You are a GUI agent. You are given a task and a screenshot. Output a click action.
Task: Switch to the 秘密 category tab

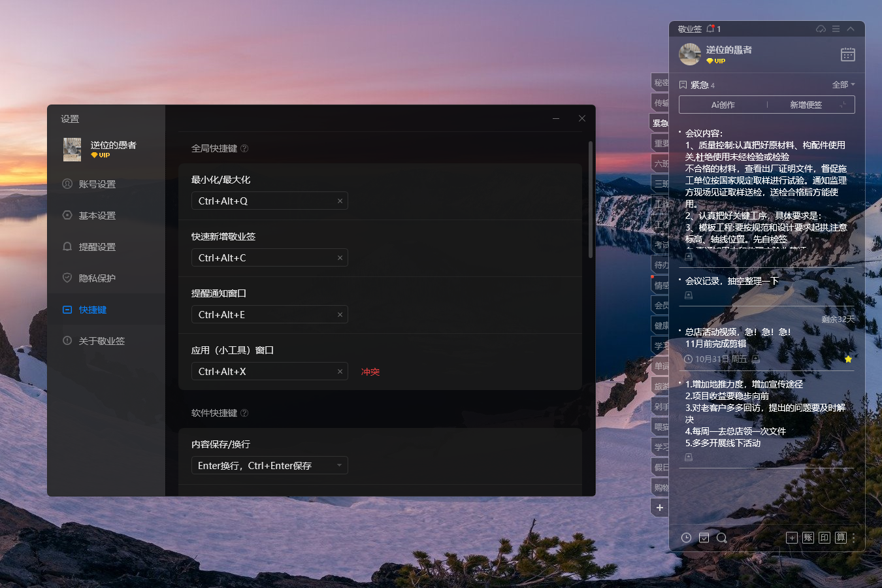coord(661,83)
